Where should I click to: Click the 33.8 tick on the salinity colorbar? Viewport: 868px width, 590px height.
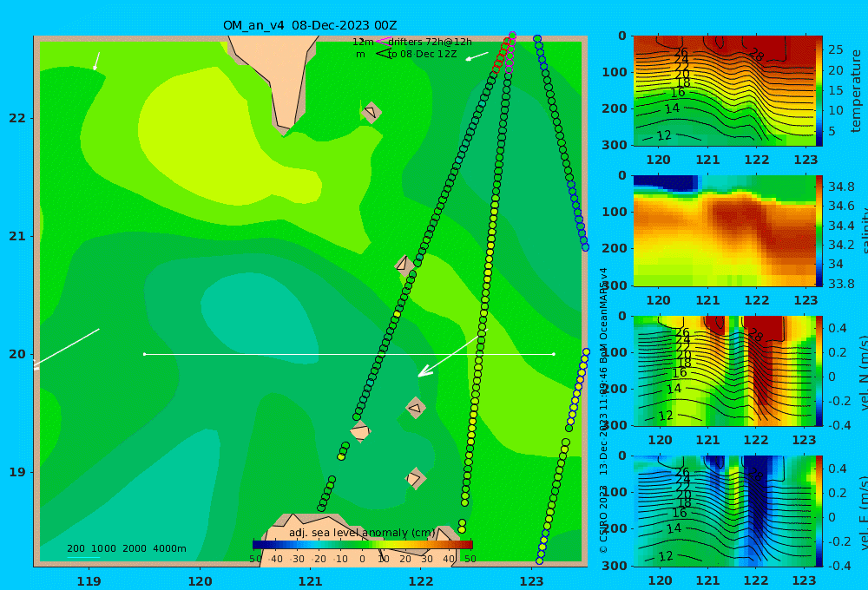coord(841,284)
